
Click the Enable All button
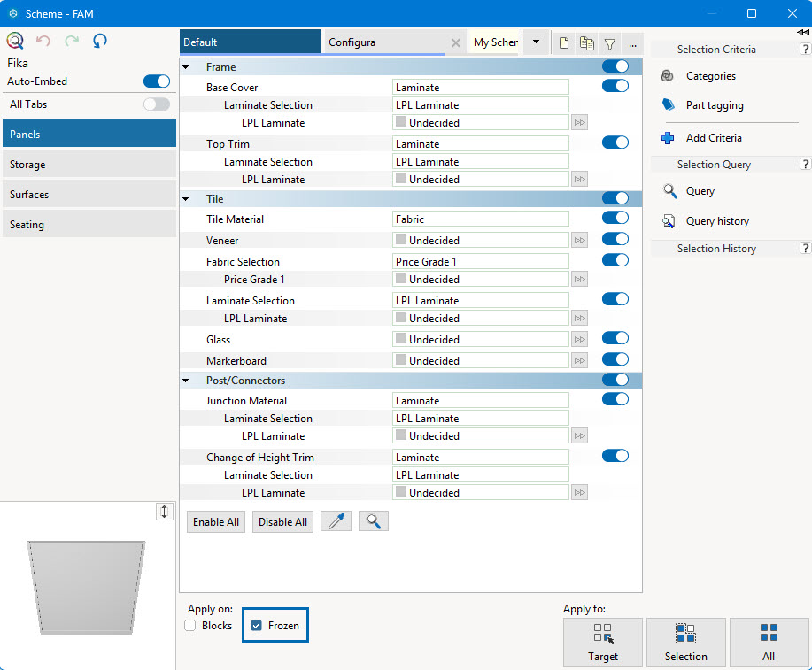coord(216,522)
